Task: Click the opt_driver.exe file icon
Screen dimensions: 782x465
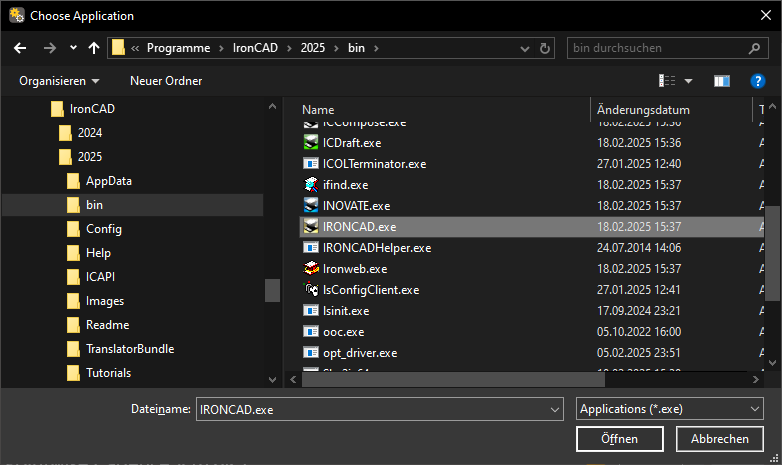Action: coord(311,352)
